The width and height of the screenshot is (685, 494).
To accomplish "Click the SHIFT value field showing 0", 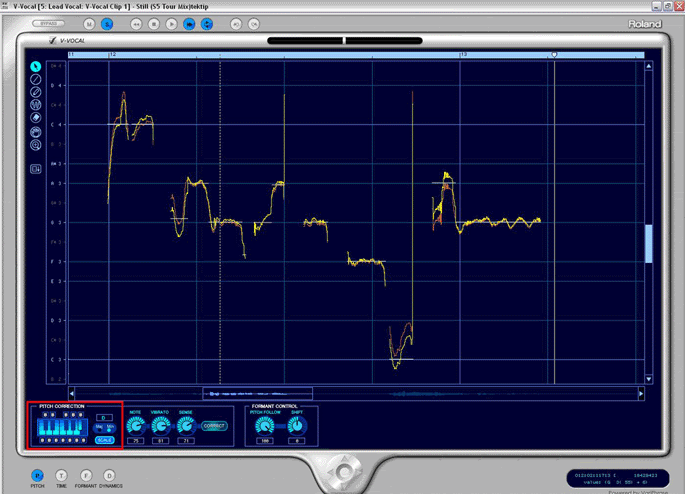I will click(297, 441).
